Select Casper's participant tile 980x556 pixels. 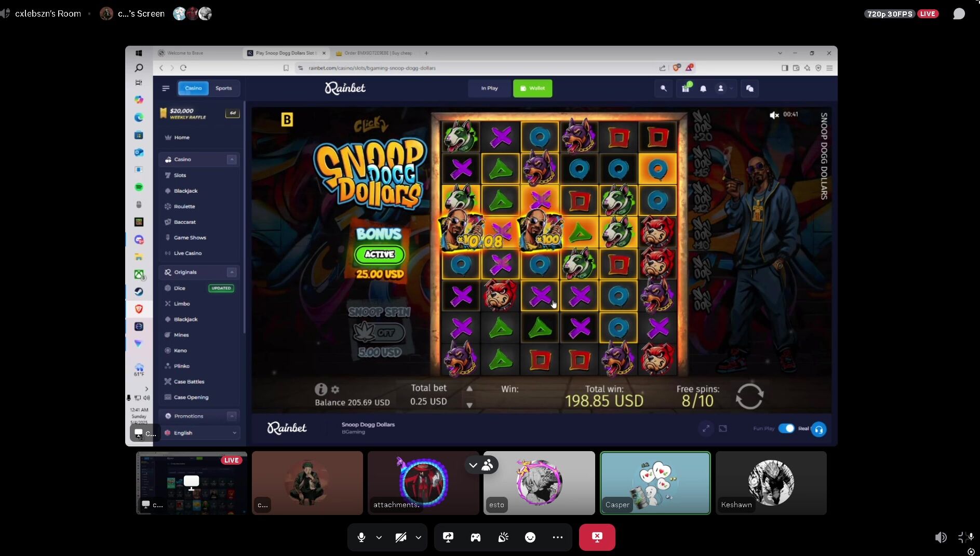point(655,483)
